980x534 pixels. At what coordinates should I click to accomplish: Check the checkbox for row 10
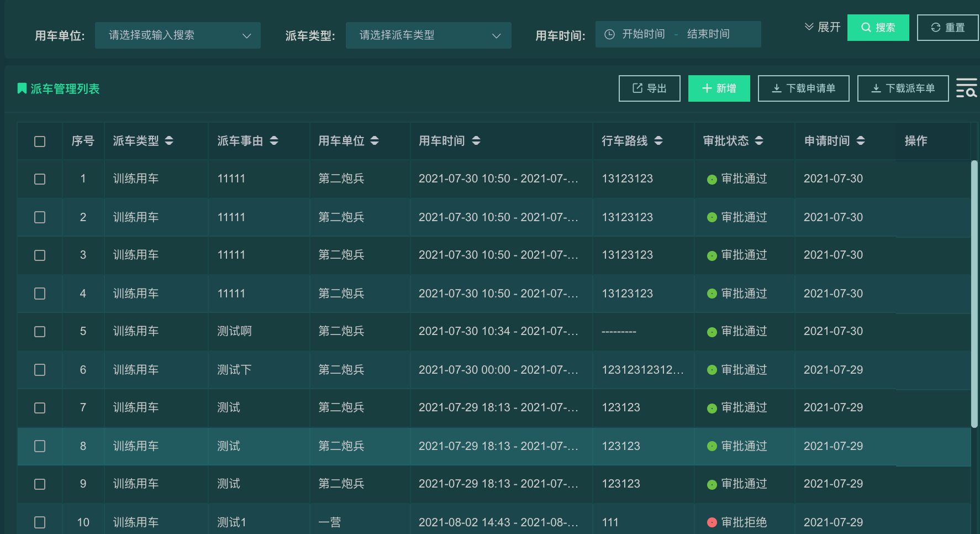40,522
